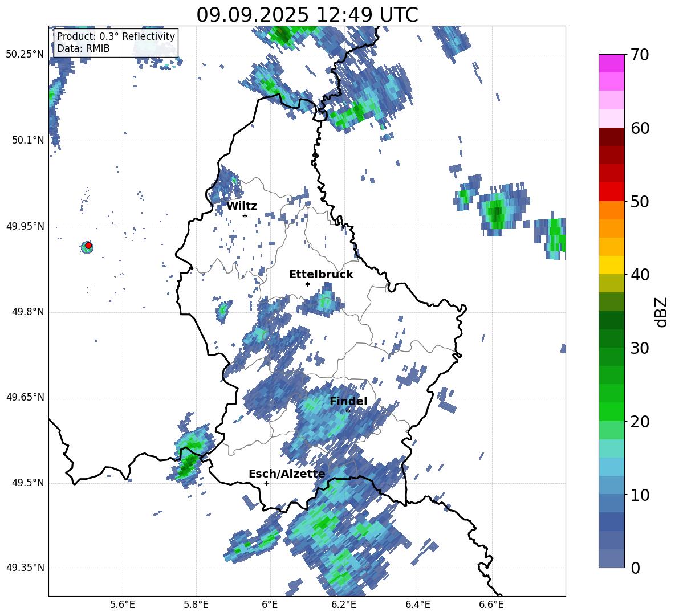Click the 49.8°N latitude label

28,312
